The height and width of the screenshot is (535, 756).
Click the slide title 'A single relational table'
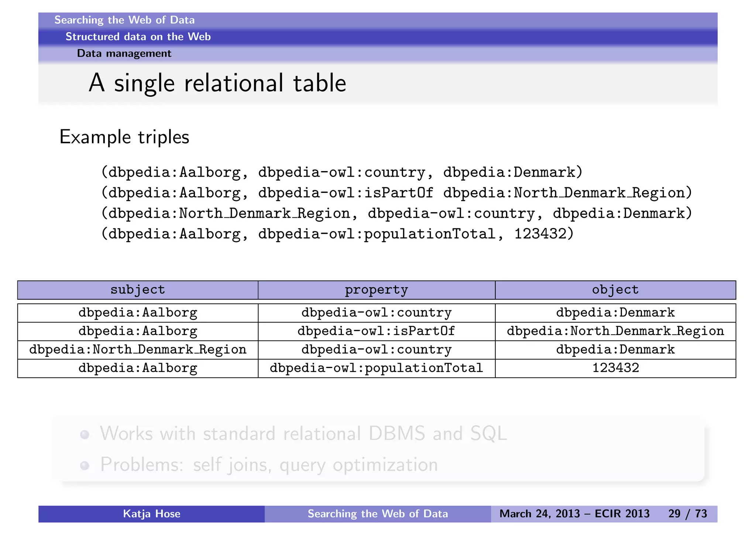(217, 83)
